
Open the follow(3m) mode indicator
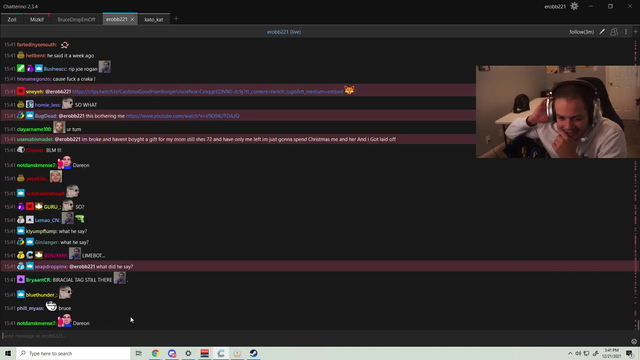click(x=582, y=32)
